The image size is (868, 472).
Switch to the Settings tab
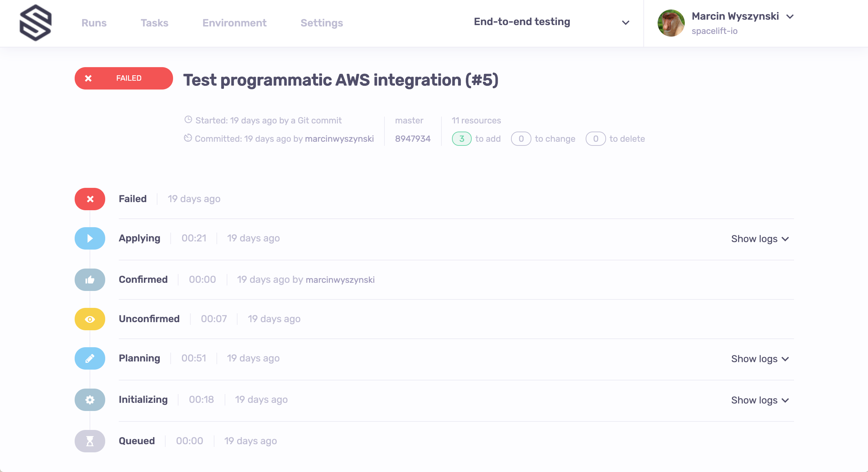(321, 23)
